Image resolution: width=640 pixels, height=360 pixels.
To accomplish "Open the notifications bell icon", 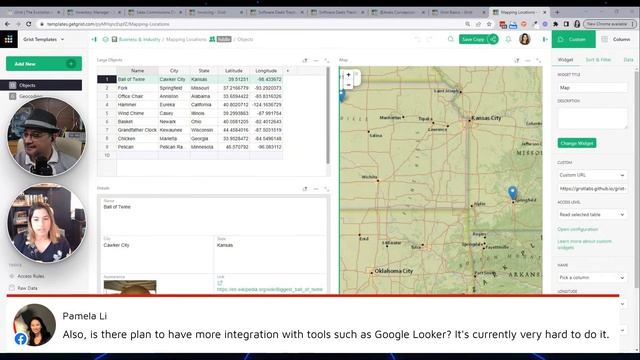I will tap(508, 40).
